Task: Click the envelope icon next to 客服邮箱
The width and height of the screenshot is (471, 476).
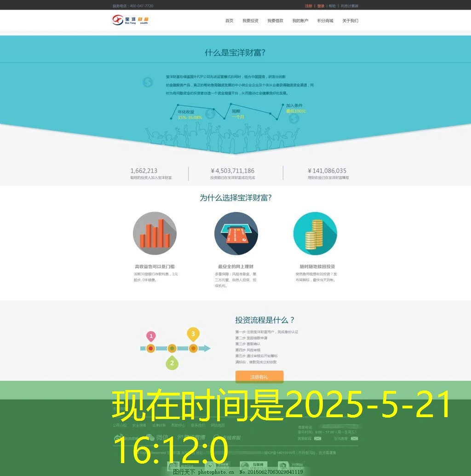Action: pyautogui.click(x=318, y=438)
